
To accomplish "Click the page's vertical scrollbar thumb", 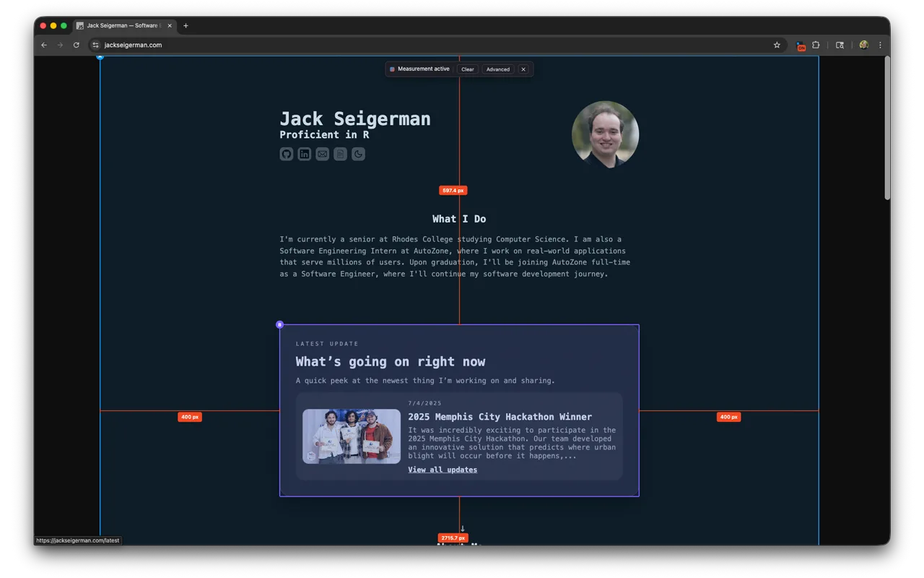I will [887, 128].
